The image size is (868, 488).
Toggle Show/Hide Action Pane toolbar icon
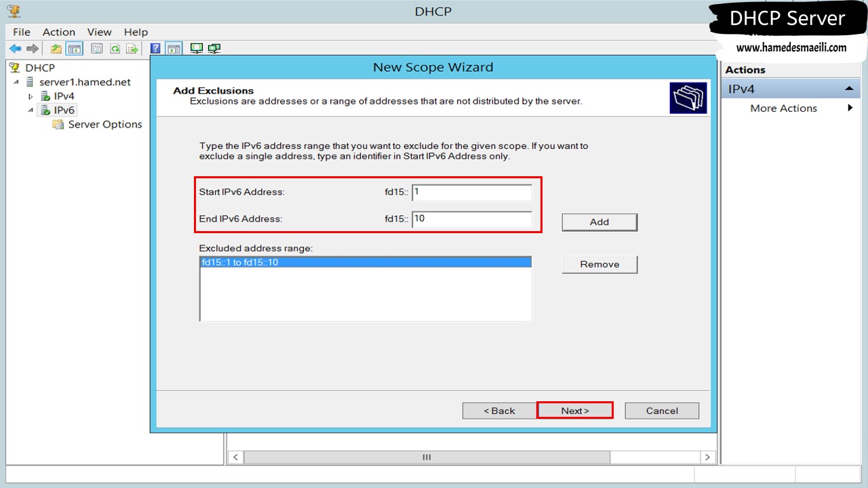point(174,49)
